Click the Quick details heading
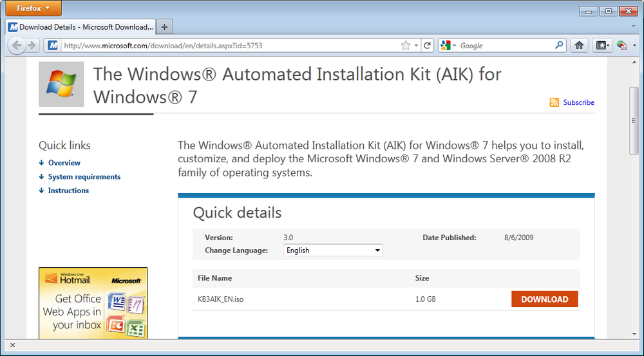Viewport: 644px width, 356px height. coord(238,212)
